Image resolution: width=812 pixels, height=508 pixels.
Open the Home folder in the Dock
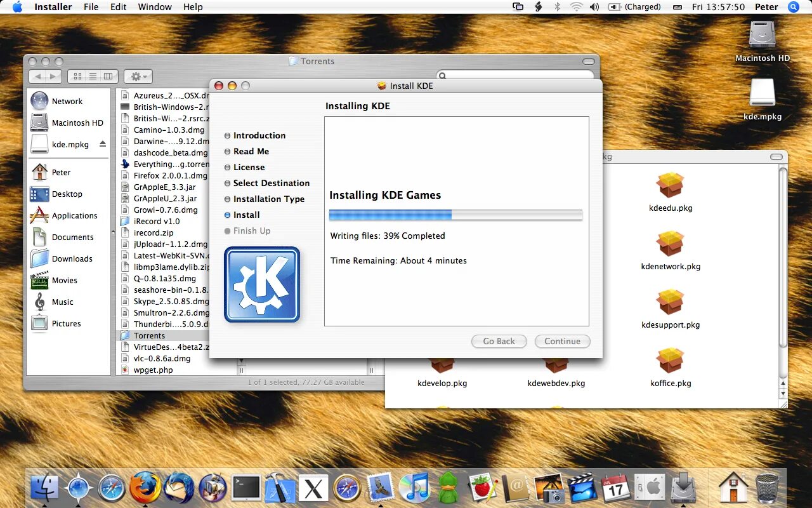point(733,488)
